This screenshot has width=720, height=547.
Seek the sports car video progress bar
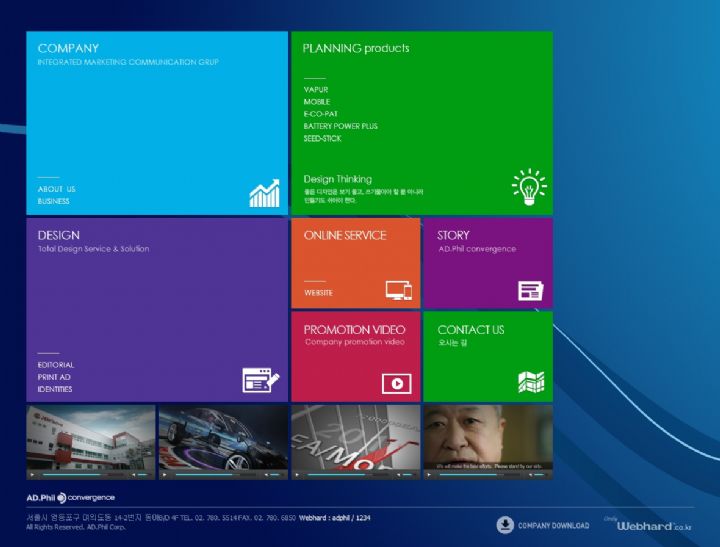(215, 474)
